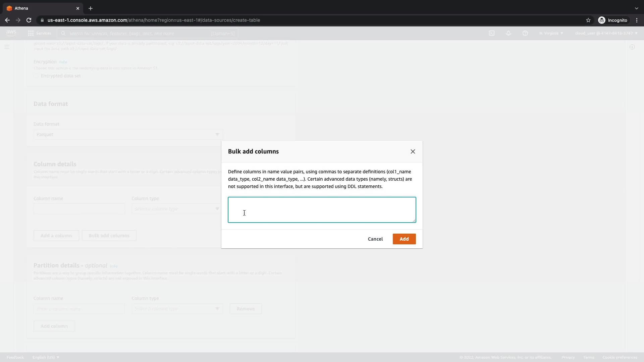The image size is (644, 362).
Task: Open the CloudShell terminal icon
Action: [x=492, y=33]
